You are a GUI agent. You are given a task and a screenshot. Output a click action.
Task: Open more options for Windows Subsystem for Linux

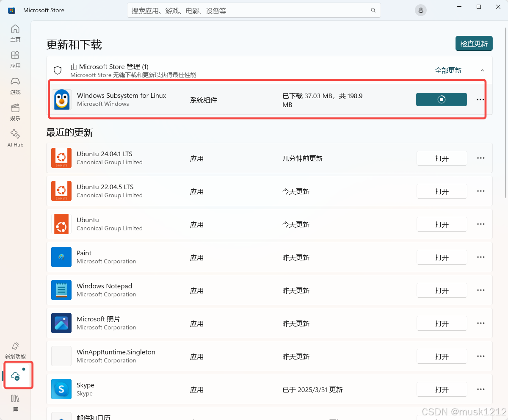point(480,99)
